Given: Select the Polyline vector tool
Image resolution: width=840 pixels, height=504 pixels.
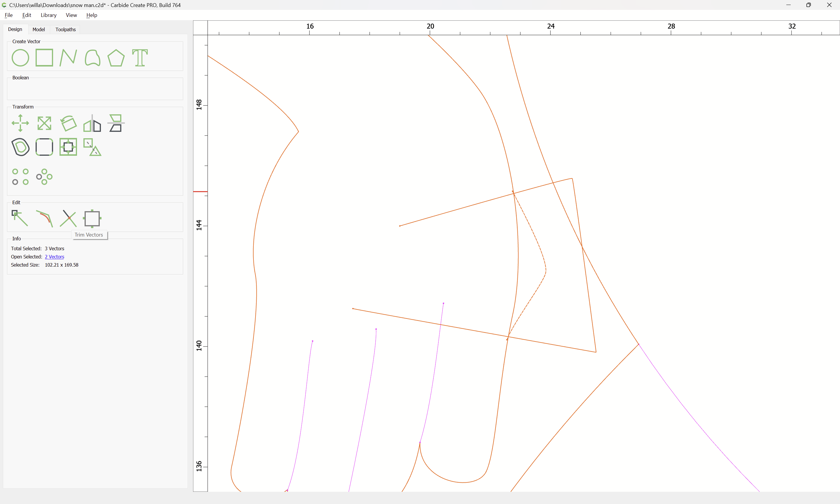Looking at the screenshot, I should coord(68,57).
